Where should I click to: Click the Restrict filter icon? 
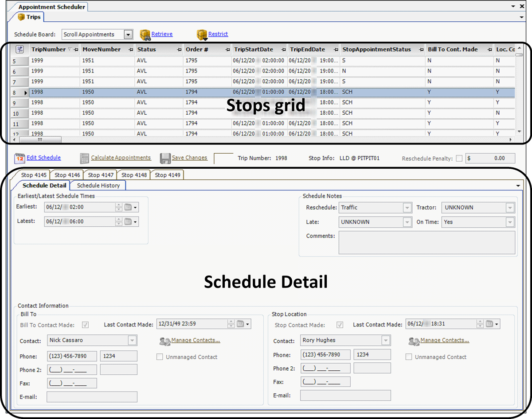(202, 35)
